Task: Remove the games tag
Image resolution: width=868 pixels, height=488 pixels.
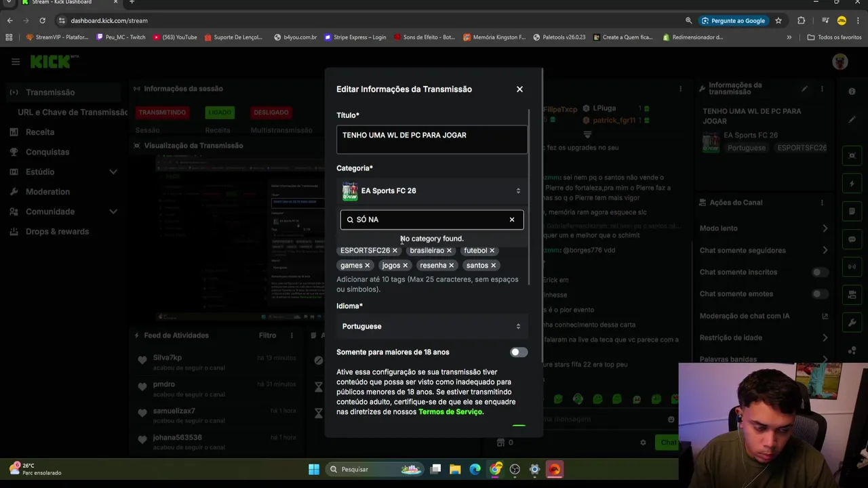Action: point(368,266)
